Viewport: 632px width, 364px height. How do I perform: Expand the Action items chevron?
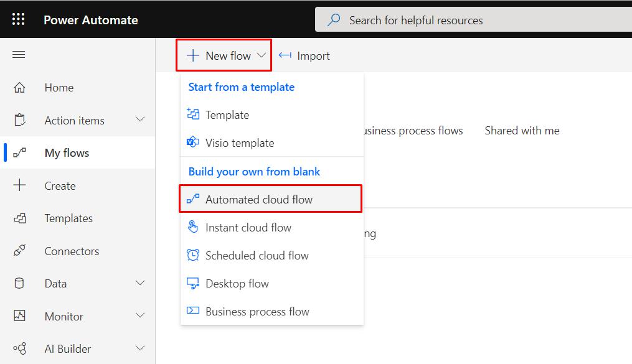pos(140,119)
